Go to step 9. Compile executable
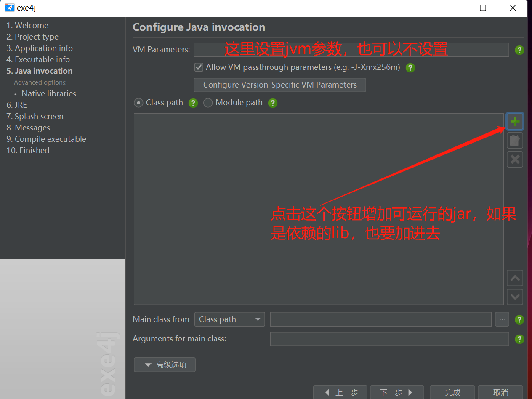The height and width of the screenshot is (399, 532). [x=46, y=139]
